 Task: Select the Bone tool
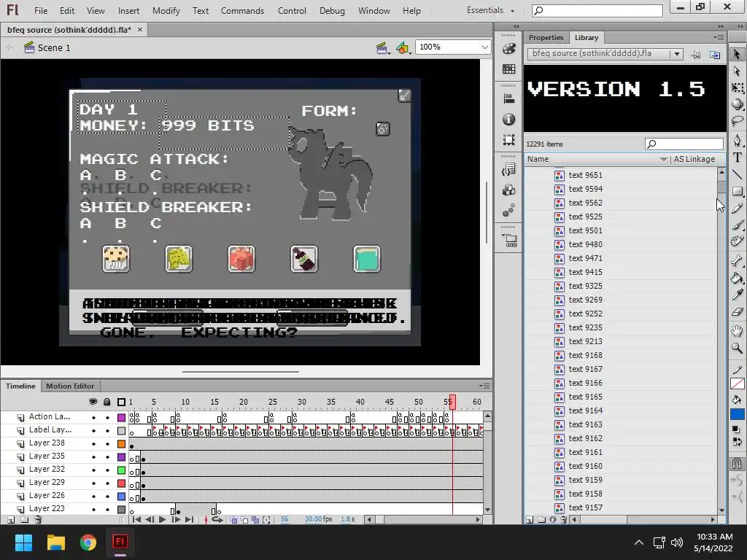click(737, 260)
